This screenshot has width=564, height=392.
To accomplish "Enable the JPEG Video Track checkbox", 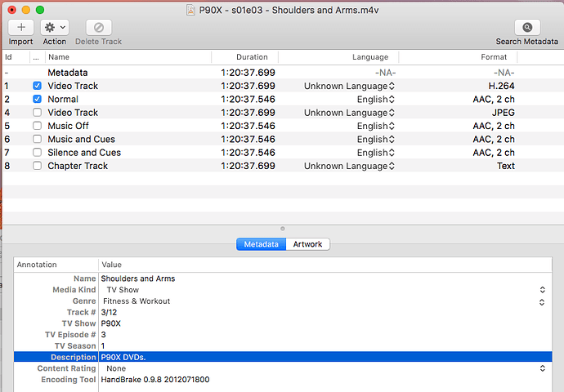I will point(37,113).
